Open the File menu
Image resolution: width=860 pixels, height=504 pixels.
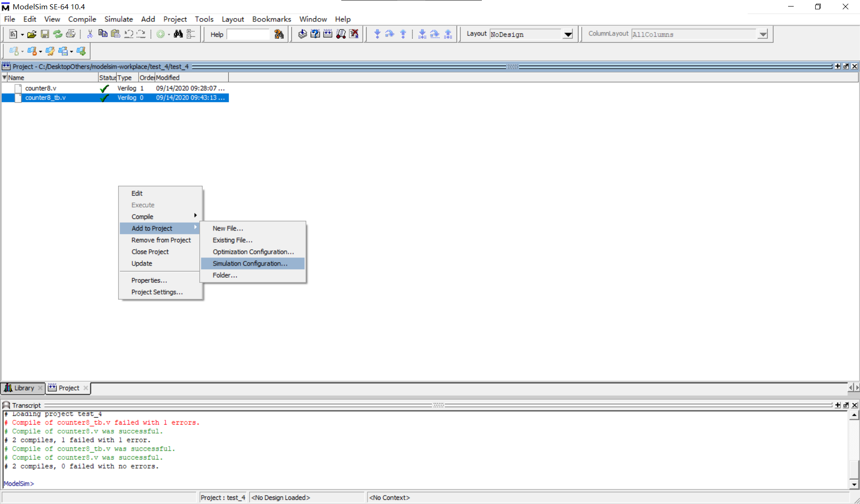9,19
